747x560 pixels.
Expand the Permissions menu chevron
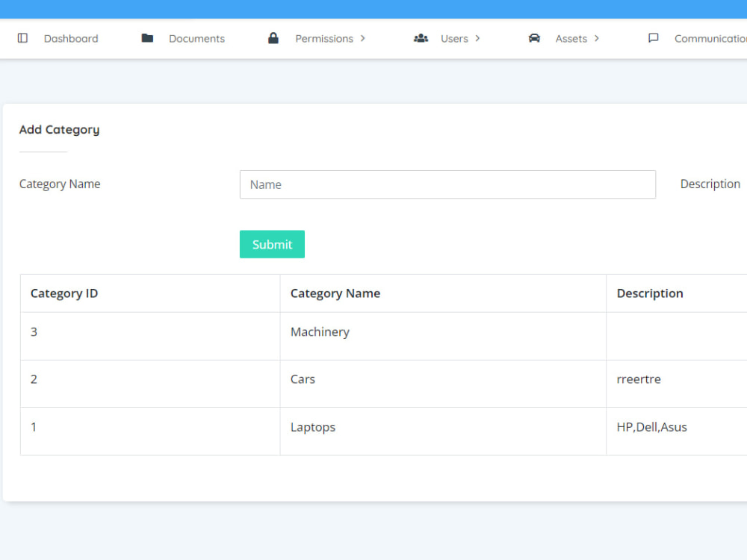(x=362, y=38)
